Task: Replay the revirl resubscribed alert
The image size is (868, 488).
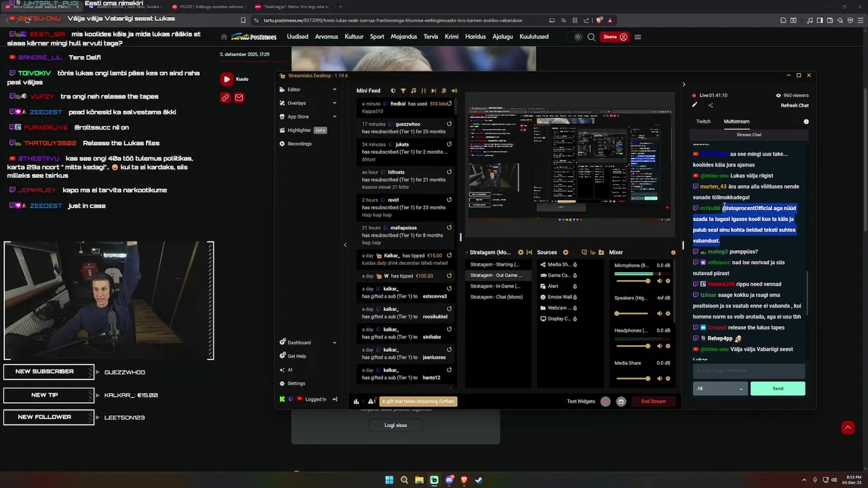Action: coord(449,200)
